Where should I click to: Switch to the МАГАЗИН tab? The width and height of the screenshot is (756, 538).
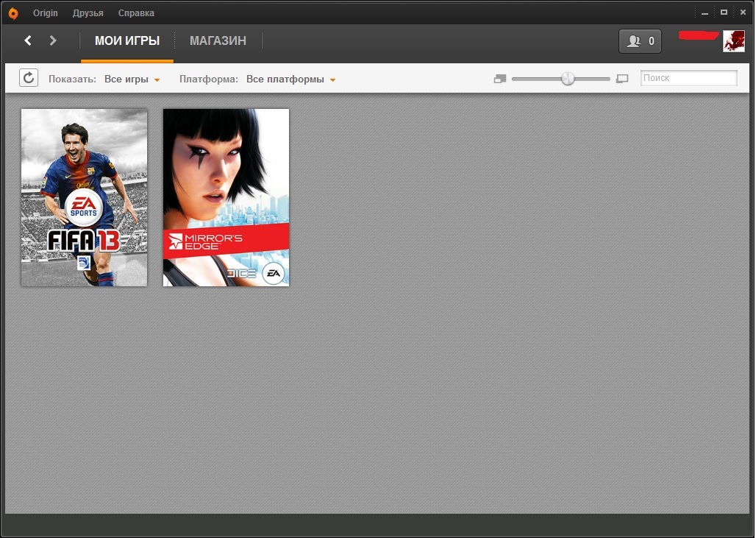click(x=218, y=41)
